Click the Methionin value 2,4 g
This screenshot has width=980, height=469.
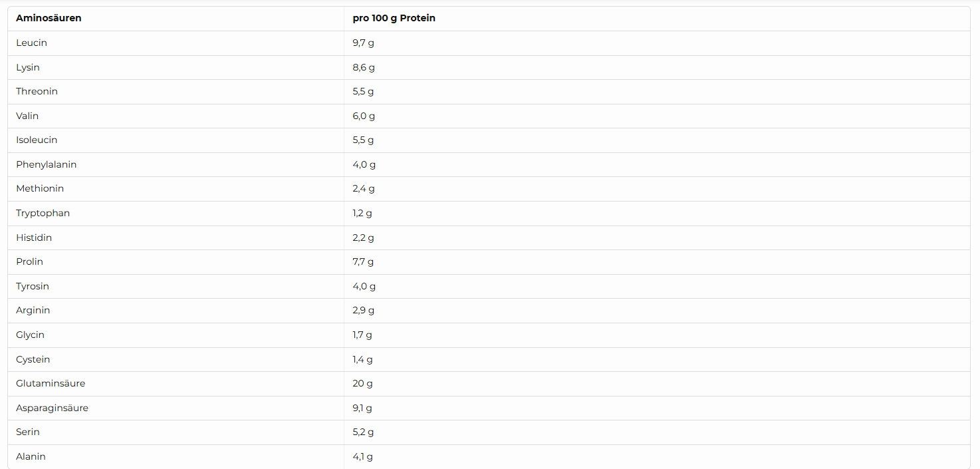[364, 189]
